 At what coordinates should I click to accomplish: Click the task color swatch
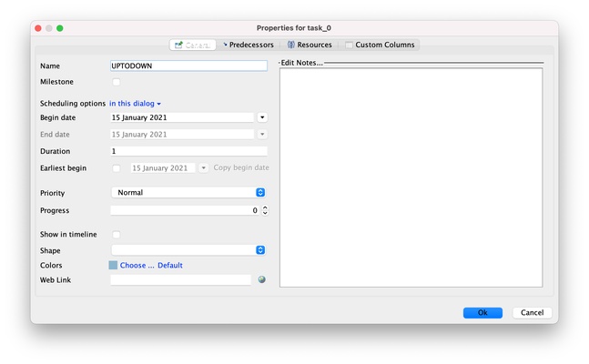pos(113,265)
